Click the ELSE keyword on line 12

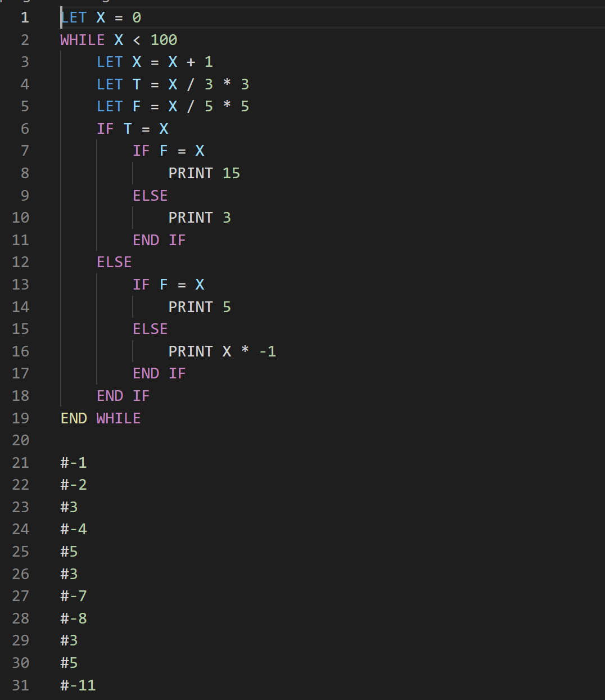114,262
